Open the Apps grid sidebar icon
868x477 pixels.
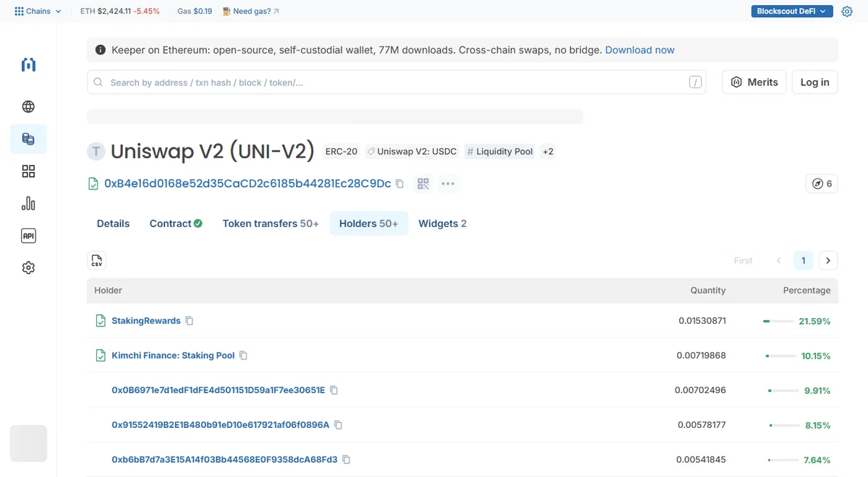[28, 171]
